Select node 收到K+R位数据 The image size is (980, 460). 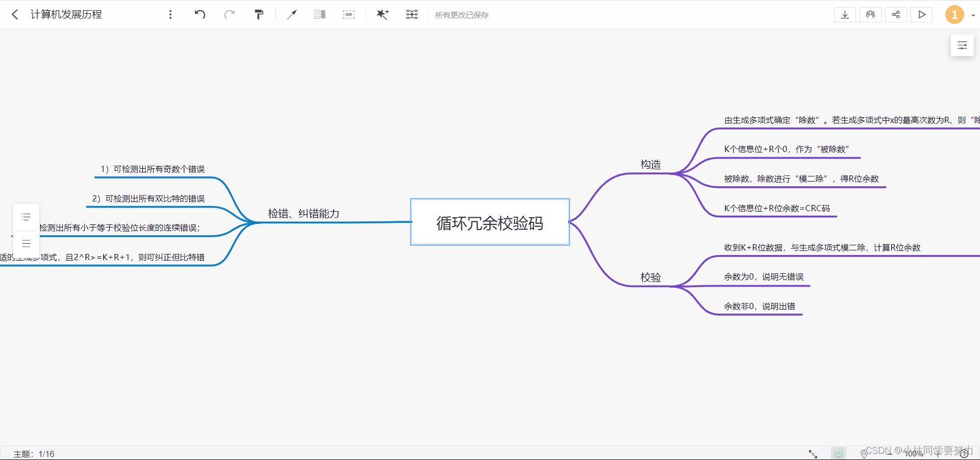[822, 247]
